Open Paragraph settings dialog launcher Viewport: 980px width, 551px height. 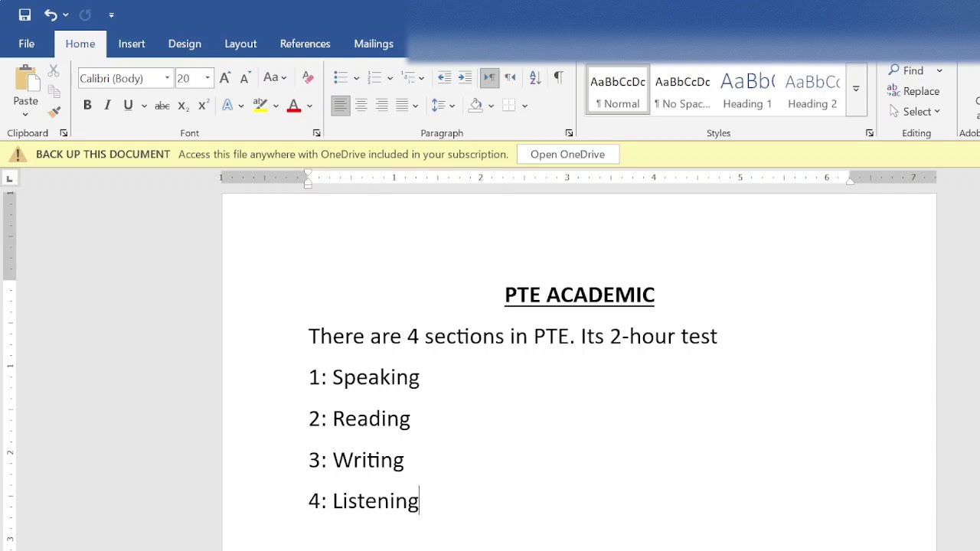click(x=569, y=133)
